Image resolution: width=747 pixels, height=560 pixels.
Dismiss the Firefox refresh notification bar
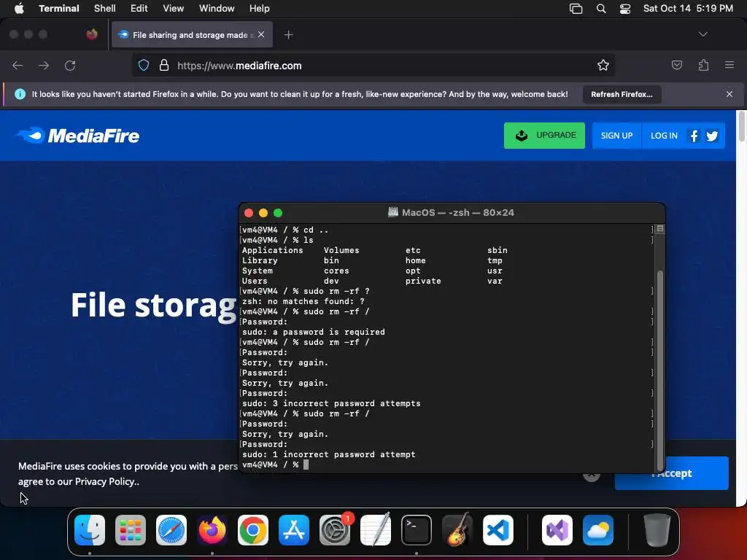click(729, 94)
